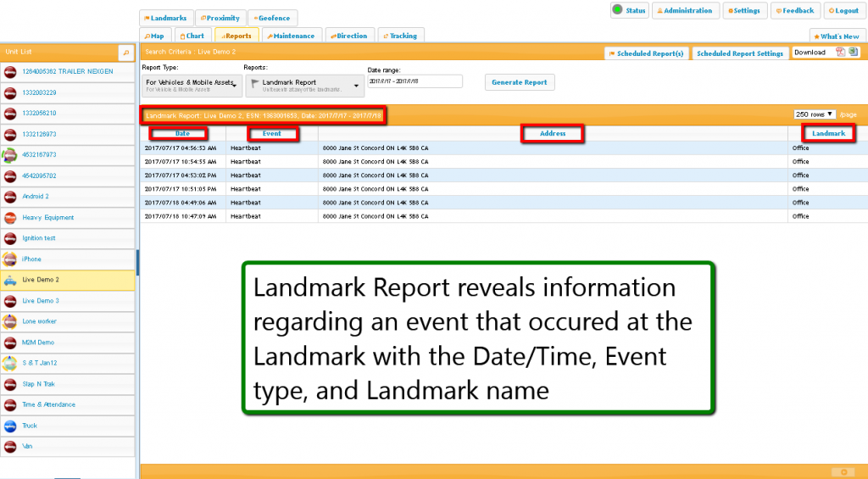Switch to the Direction tab
This screenshot has height=479, width=868.
click(350, 36)
